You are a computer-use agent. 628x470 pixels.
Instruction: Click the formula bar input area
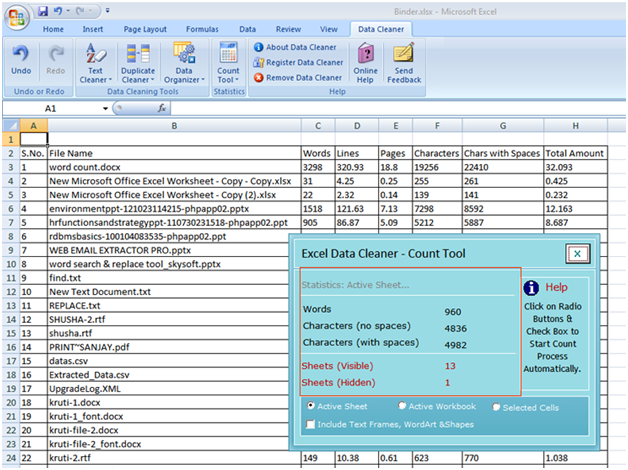coord(397,108)
